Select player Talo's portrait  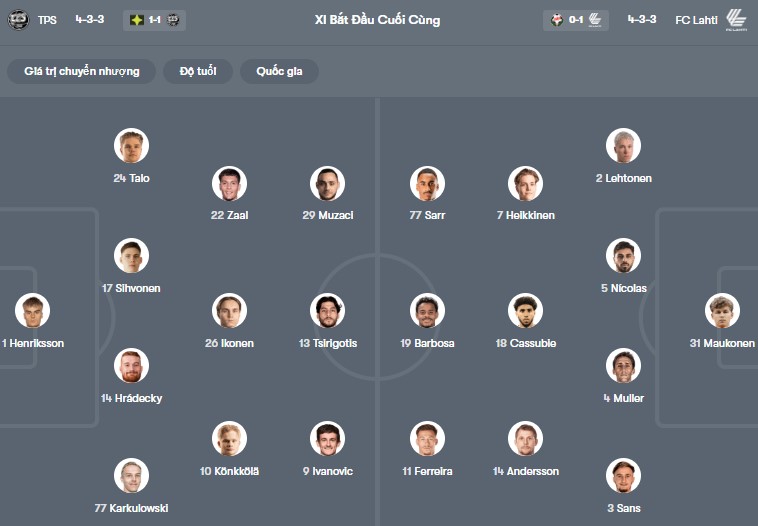pos(131,146)
